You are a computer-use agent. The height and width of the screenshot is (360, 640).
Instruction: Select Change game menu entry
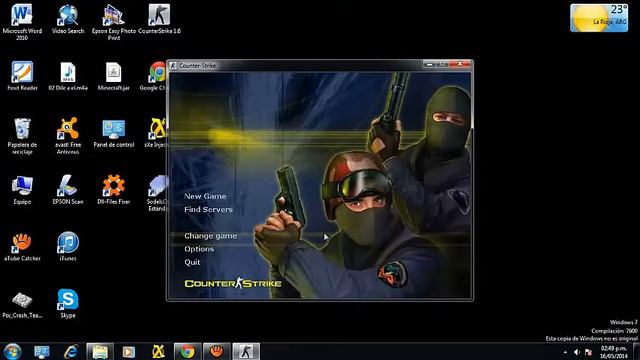210,236
